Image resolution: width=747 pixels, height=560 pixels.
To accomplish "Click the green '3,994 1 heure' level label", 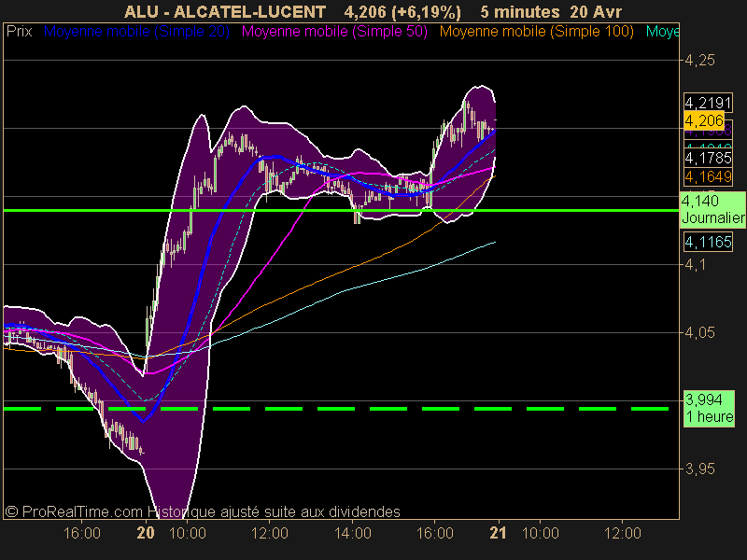I will (x=710, y=408).
